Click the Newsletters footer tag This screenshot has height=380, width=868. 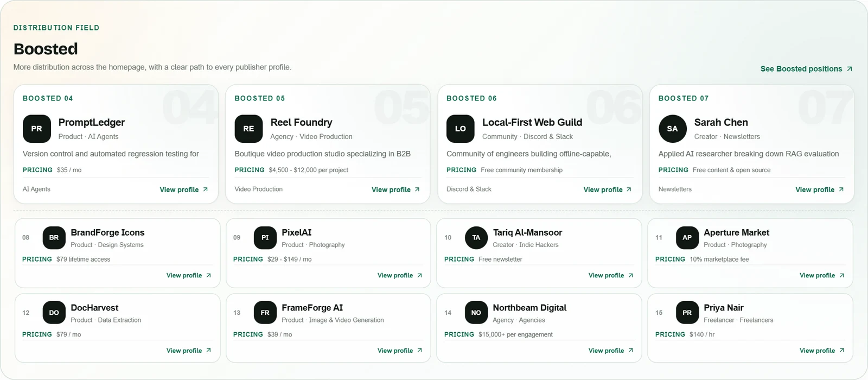point(675,189)
